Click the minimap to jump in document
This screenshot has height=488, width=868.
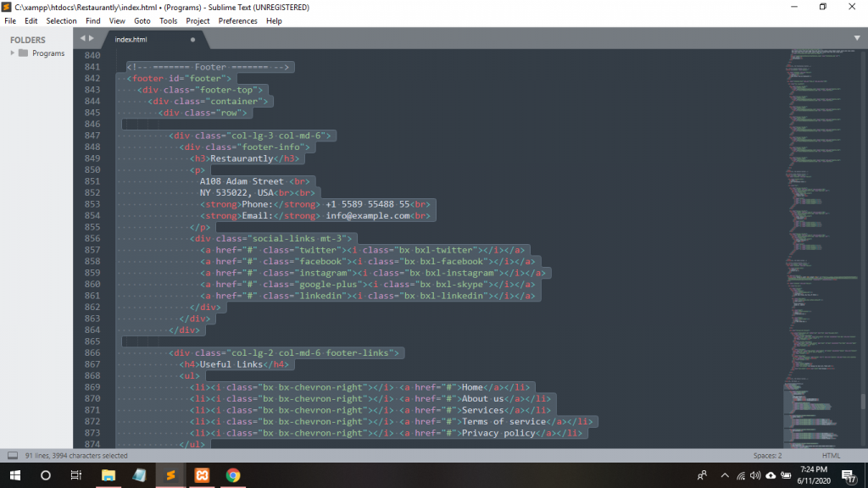821,254
